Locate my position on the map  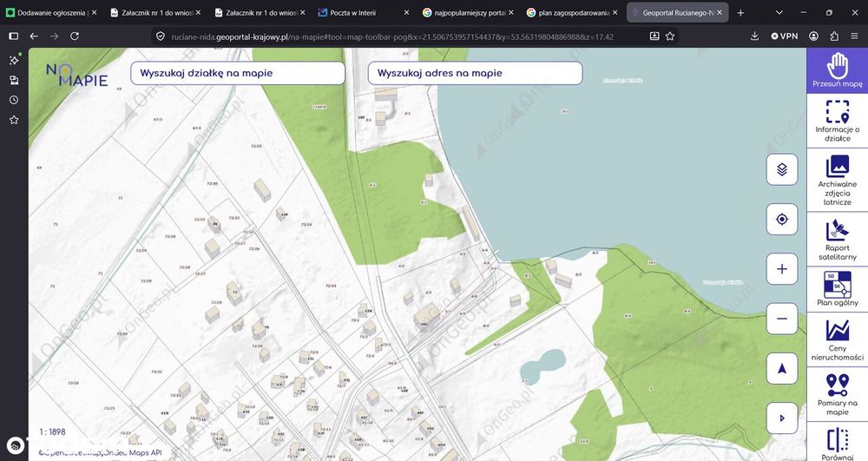(782, 219)
